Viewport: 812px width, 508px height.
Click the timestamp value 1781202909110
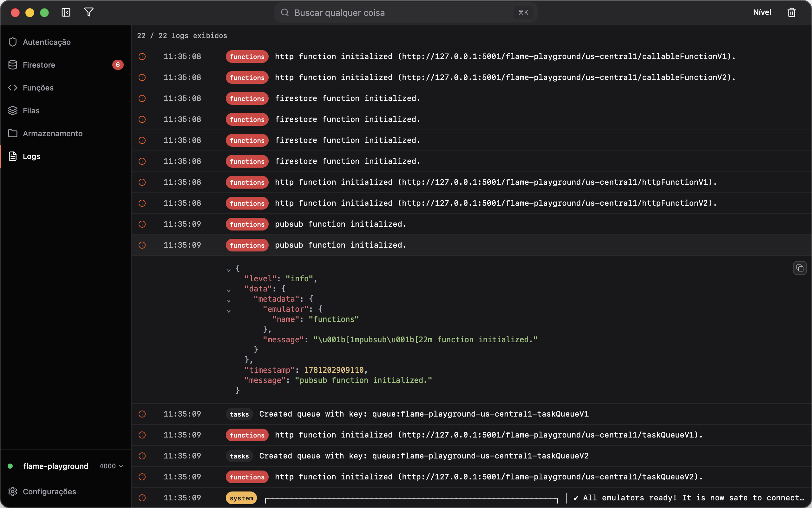334,370
